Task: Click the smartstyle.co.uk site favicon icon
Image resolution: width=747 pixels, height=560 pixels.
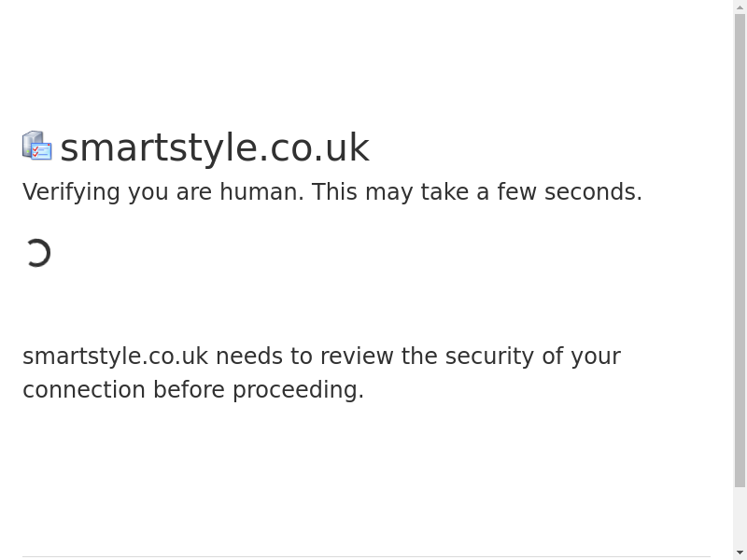Action: [x=36, y=147]
